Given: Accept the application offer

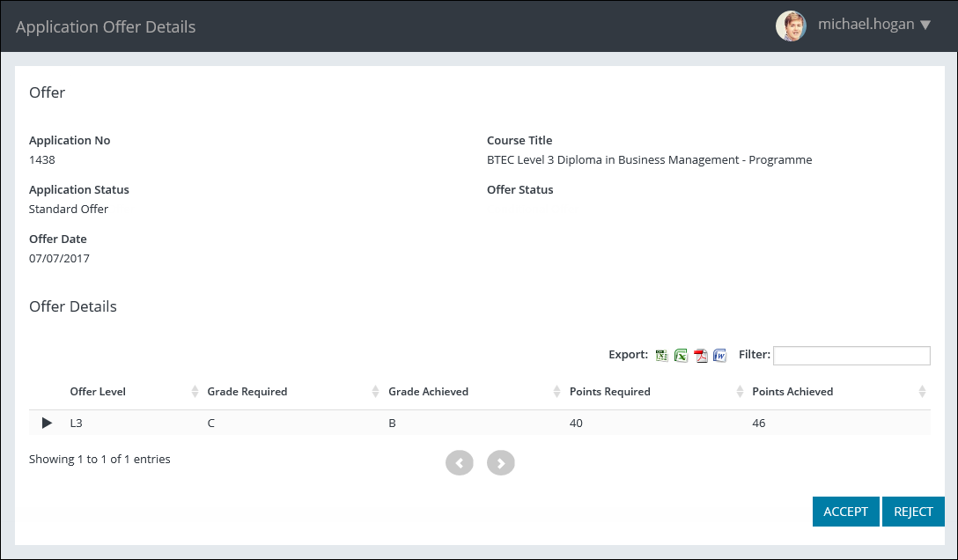Looking at the screenshot, I should click(845, 512).
